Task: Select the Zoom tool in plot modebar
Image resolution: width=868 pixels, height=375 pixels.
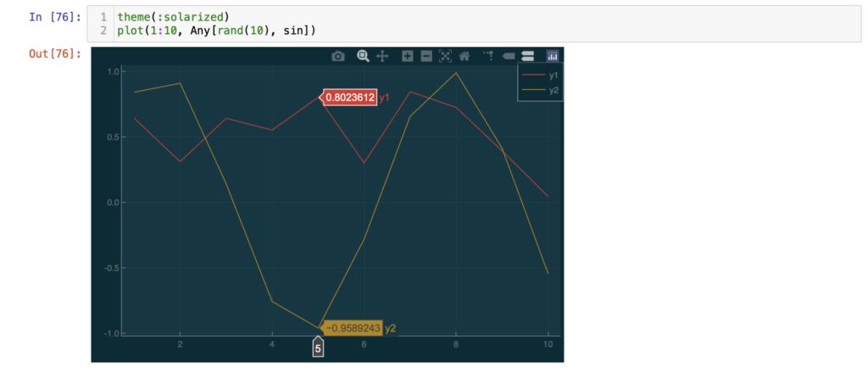Action: pos(363,56)
